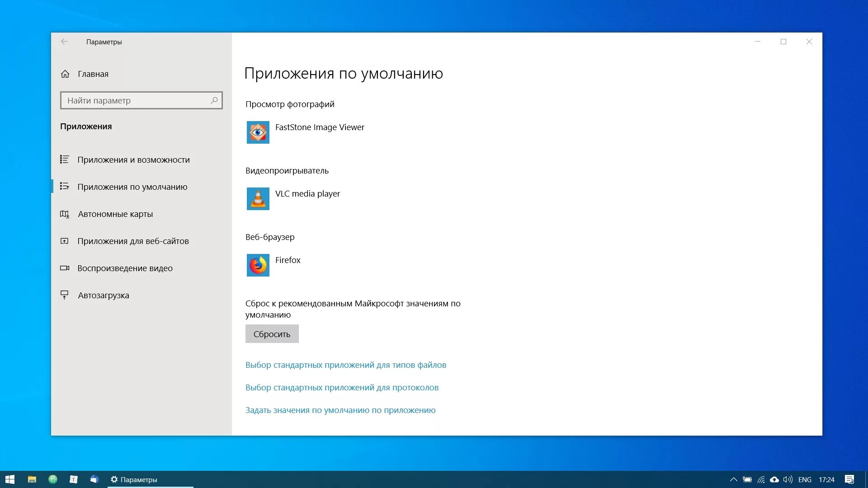Open Задать значения по умолчанию по приложению

[340, 410]
